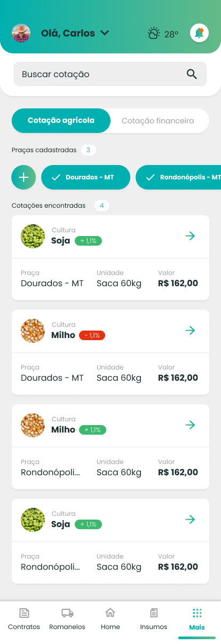This screenshot has width=221, height=644.
Task: Open Milho Rondonópolis quotation arrow
Action: click(190, 425)
